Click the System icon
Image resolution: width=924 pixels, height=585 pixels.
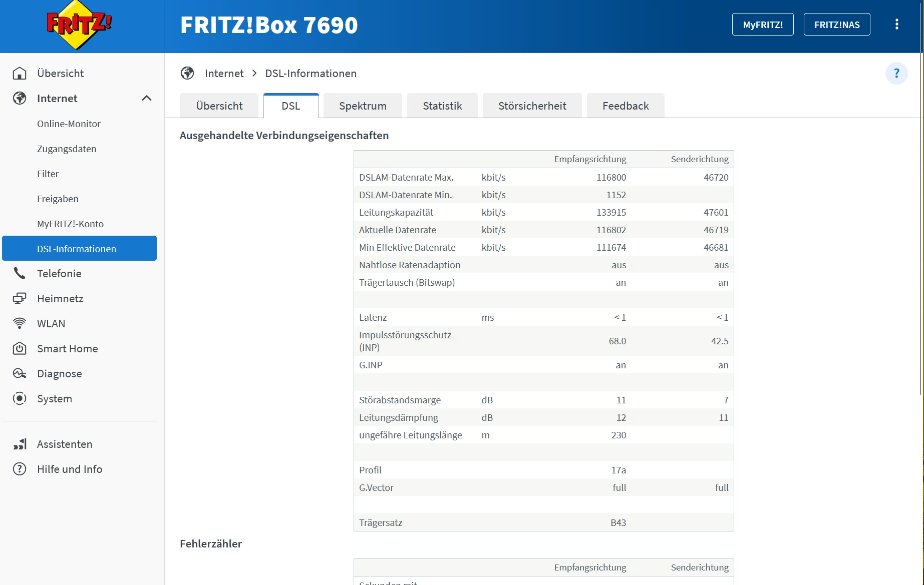click(x=20, y=399)
